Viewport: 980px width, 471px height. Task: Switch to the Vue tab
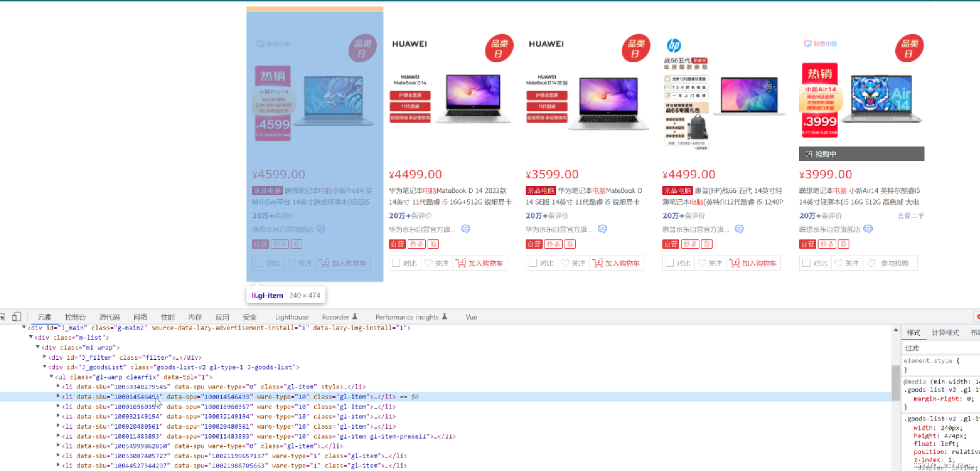471,317
